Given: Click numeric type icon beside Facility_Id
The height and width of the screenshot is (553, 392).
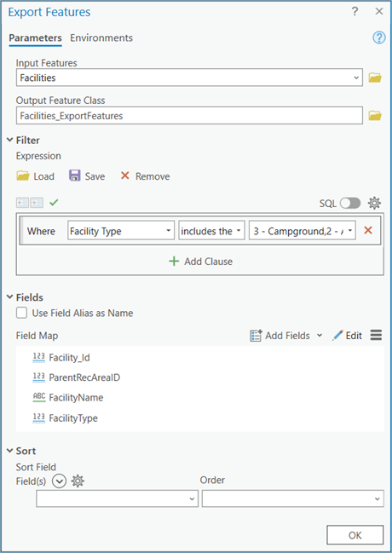Looking at the screenshot, I should point(39,357).
